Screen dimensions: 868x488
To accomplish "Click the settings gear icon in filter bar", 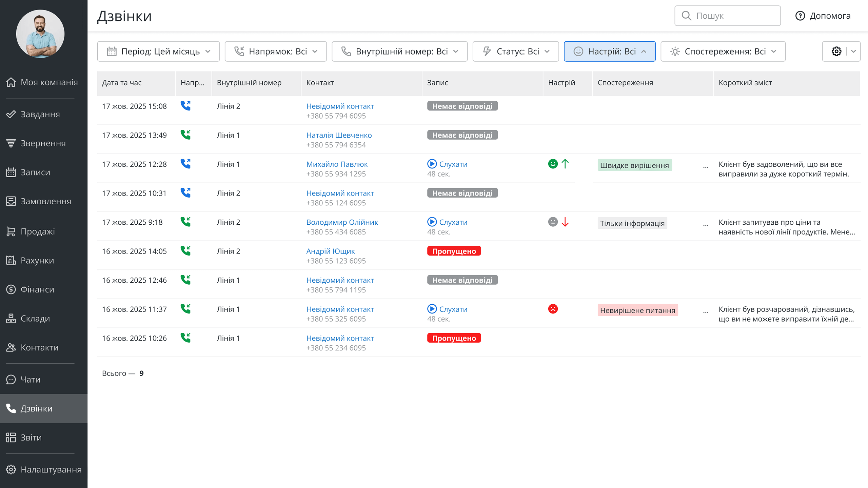I will [836, 52].
